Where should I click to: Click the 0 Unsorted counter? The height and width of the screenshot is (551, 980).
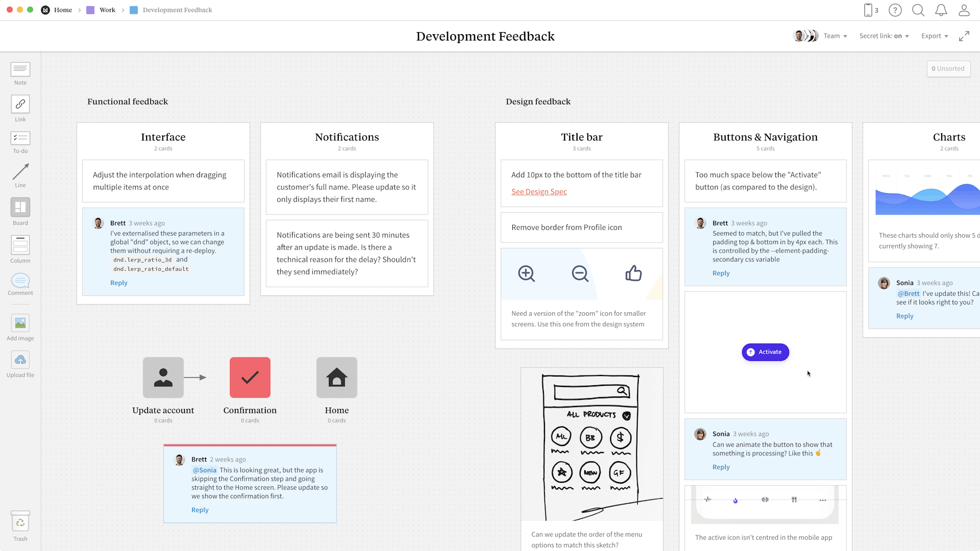(x=948, y=68)
